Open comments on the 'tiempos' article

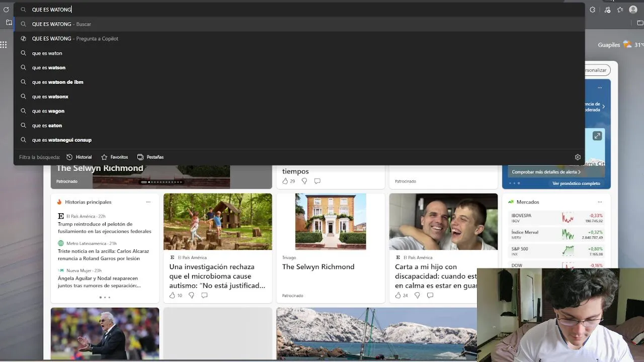[317, 181]
